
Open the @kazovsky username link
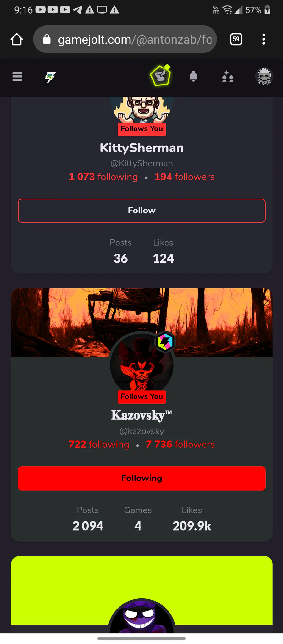point(142,431)
